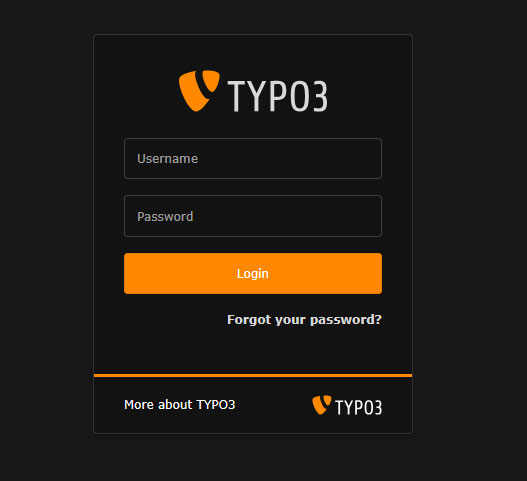Image resolution: width=527 pixels, height=481 pixels.
Task: Click the small orange shield in the footer
Action: click(321, 405)
